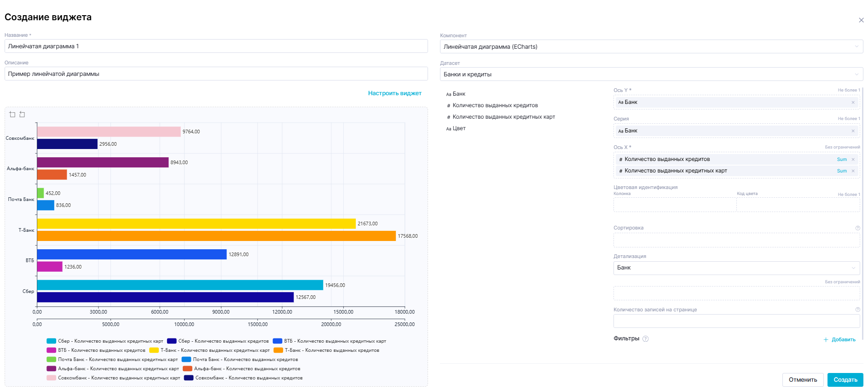The width and height of the screenshot is (868, 390).
Task: Click the green Почта Банк bar labeled 452,00
Action: pyautogui.click(x=41, y=193)
